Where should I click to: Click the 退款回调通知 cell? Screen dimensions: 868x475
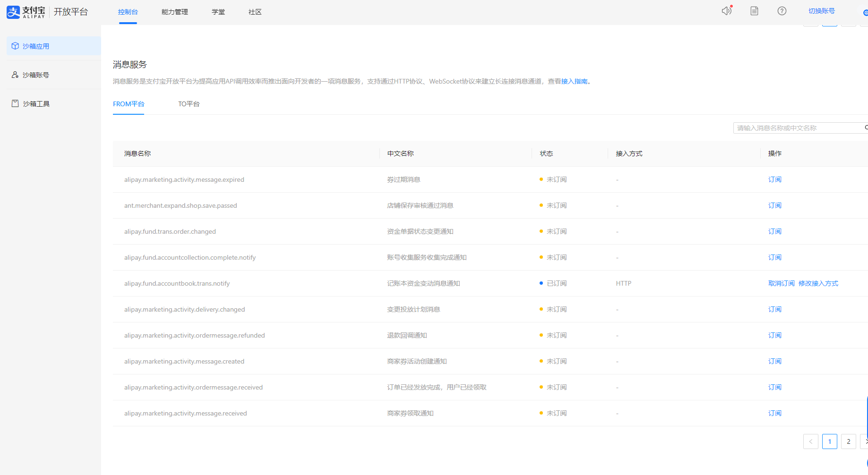[x=407, y=335]
